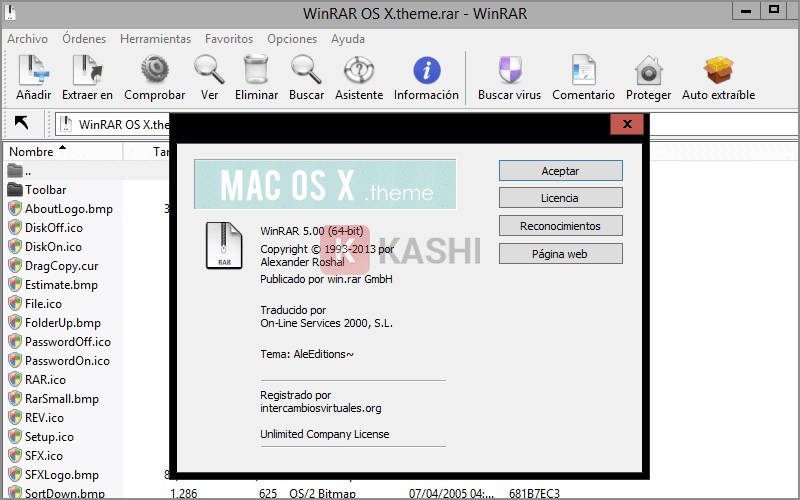Click the Extraer en toolbar icon

[87, 69]
